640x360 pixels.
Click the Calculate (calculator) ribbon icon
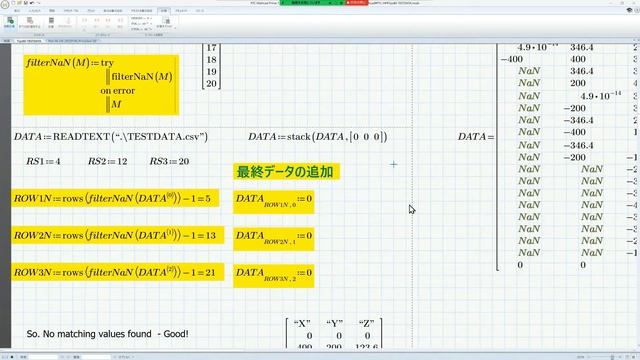[51, 22]
